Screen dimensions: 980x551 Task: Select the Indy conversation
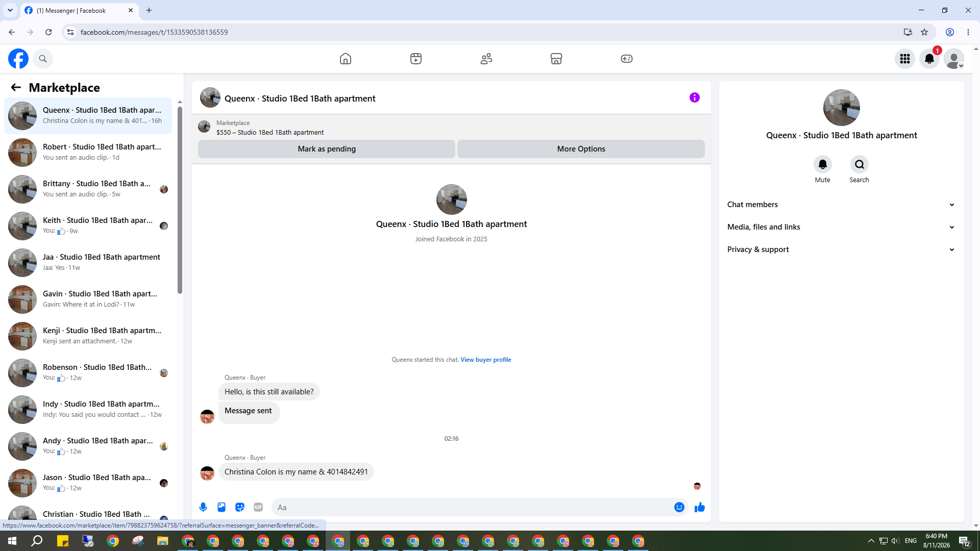[x=88, y=410]
